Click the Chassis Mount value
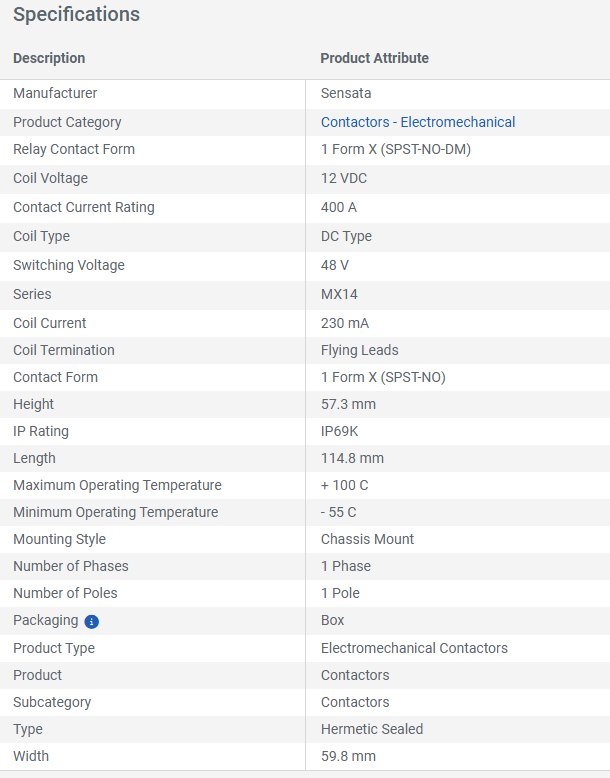The image size is (610, 778). pyautogui.click(x=367, y=539)
